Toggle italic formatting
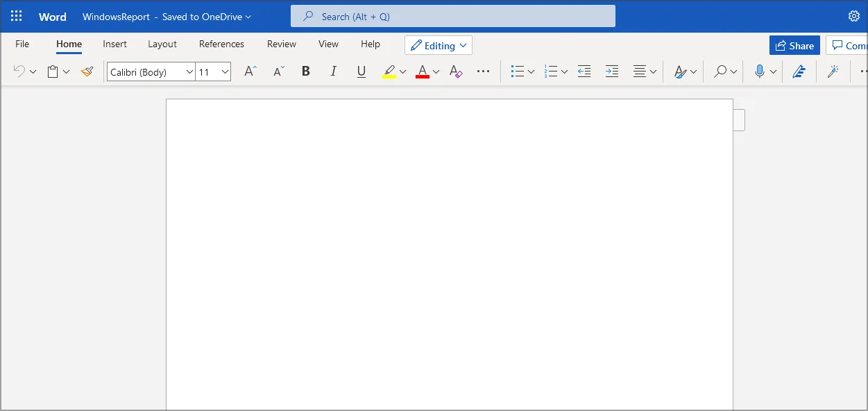The height and width of the screenshot is (411, 868). (333, 72)
